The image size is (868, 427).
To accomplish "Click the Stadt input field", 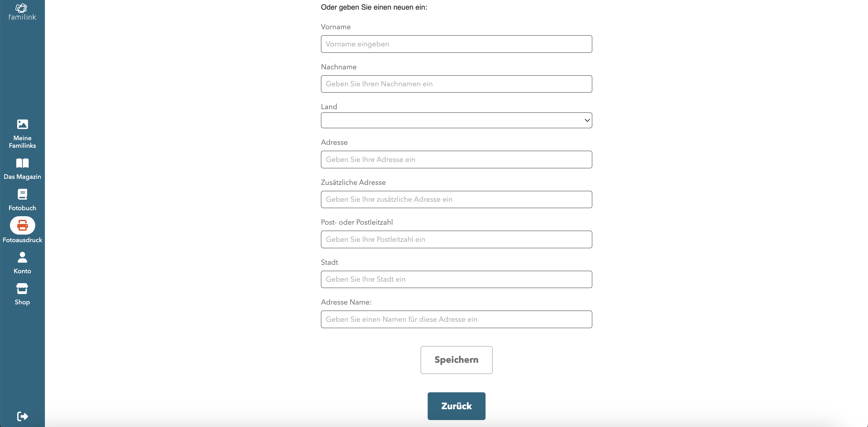I will pyautogui.click(x=456, y=279).
